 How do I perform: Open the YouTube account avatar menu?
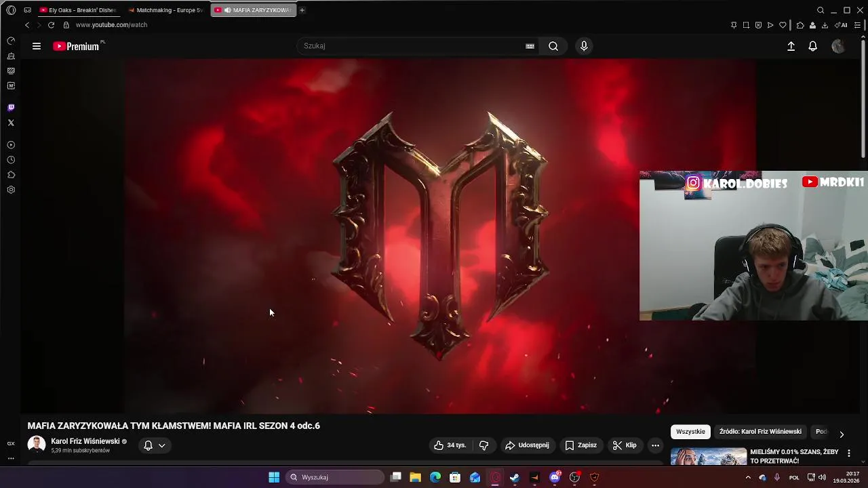click(x=838, y=46)
